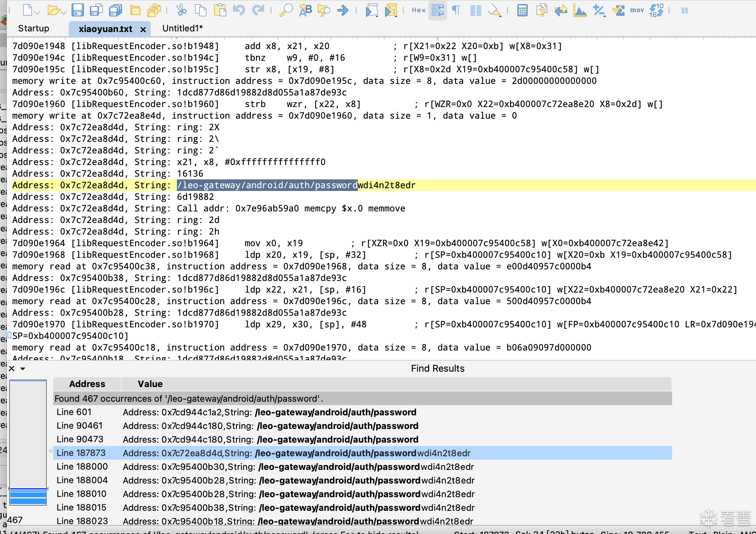Toggle the word wrap button
The image size is (756, 534).
[x=438, y=10]
